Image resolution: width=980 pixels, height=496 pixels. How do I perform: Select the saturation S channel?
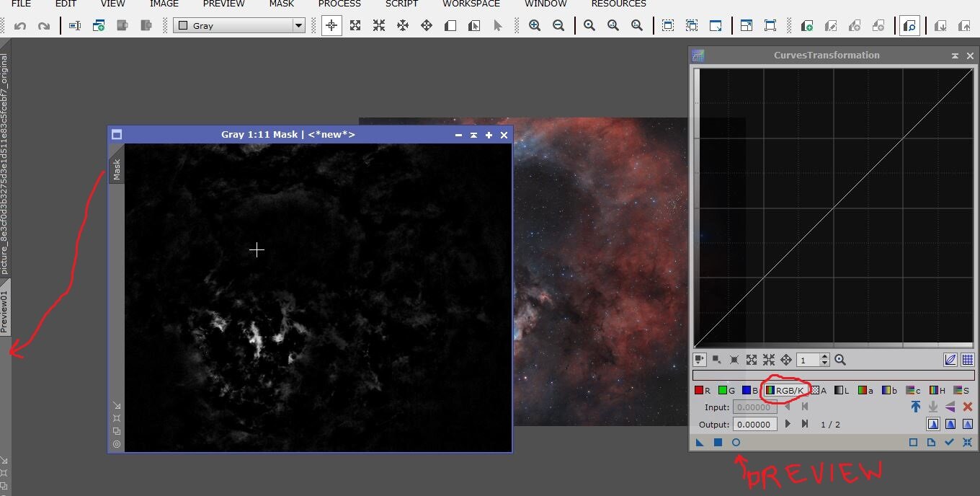click(x=961, y=391)
